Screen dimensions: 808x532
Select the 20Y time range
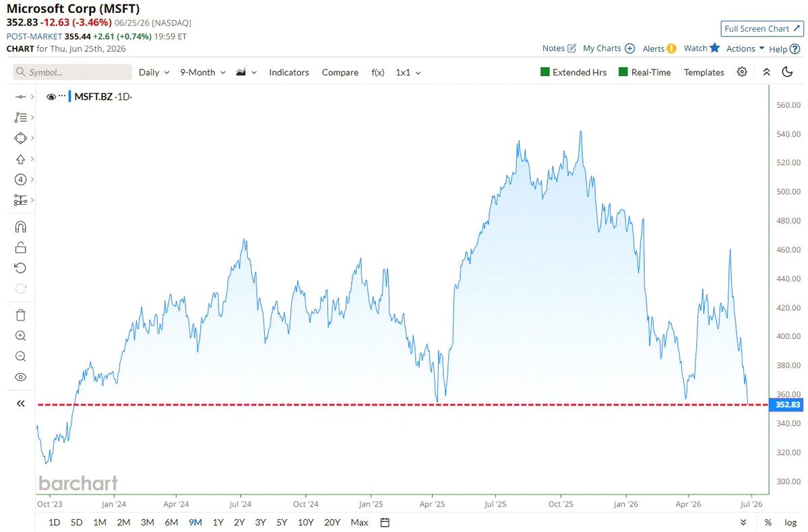pos(332,522)
